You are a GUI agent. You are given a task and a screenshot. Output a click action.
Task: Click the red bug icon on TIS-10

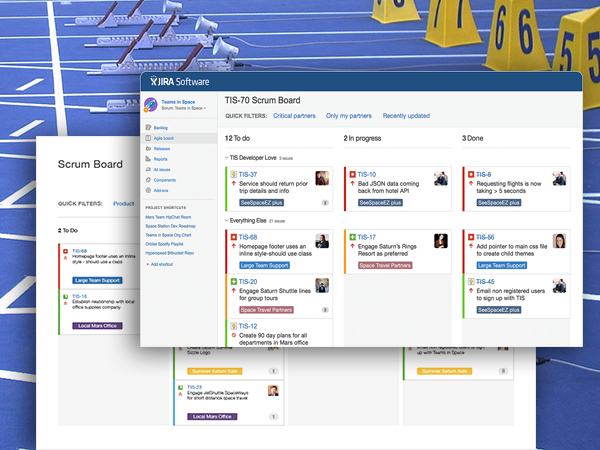[x=352, y=174]
